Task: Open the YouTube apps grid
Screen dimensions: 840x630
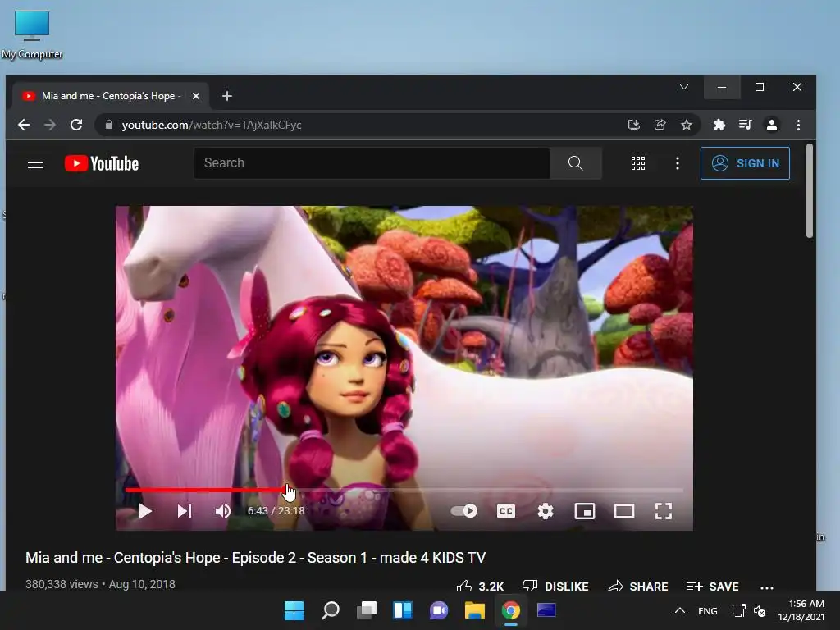Action: click(638, 163)
